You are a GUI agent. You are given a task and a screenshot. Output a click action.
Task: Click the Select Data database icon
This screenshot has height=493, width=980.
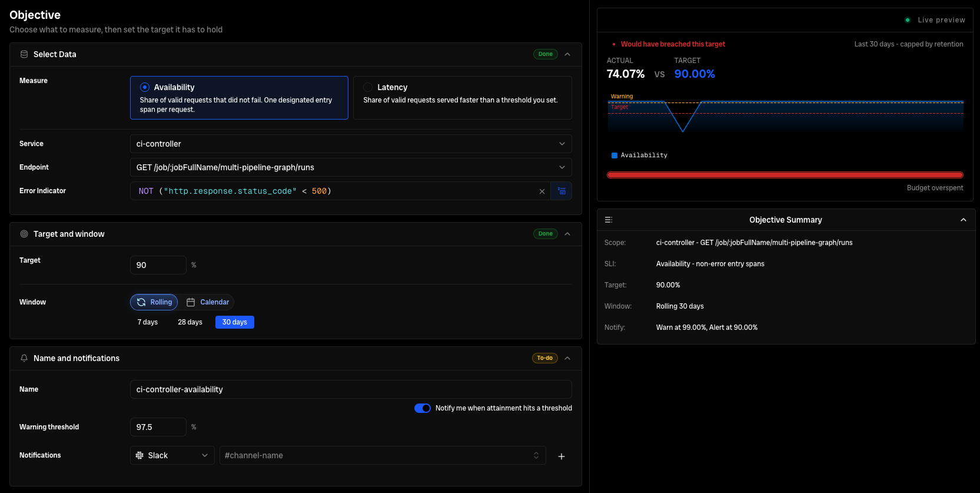point(24,54)
